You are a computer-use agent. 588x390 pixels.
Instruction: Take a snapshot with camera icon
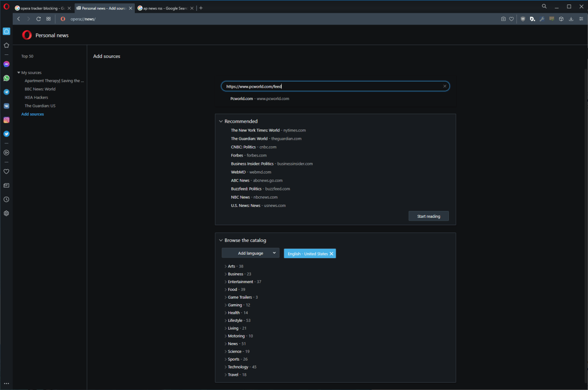coord(503,19)
